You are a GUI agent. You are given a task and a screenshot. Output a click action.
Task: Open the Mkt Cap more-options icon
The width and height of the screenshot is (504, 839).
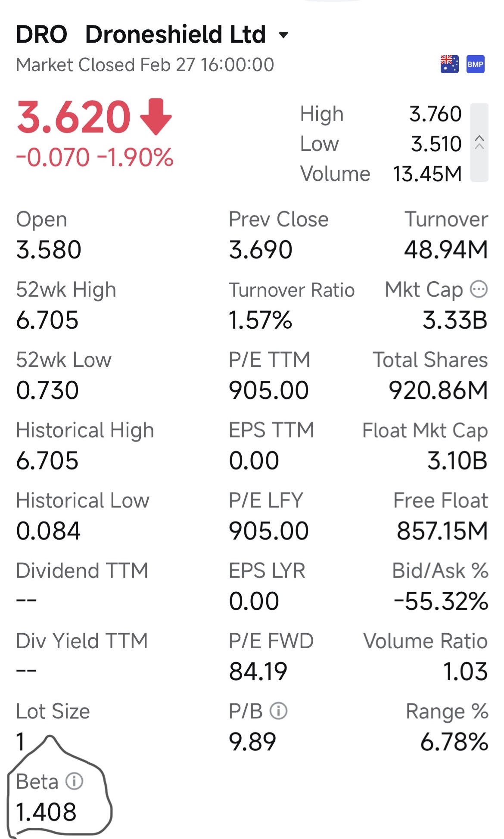pyautogui.click(x=479, y=289)
